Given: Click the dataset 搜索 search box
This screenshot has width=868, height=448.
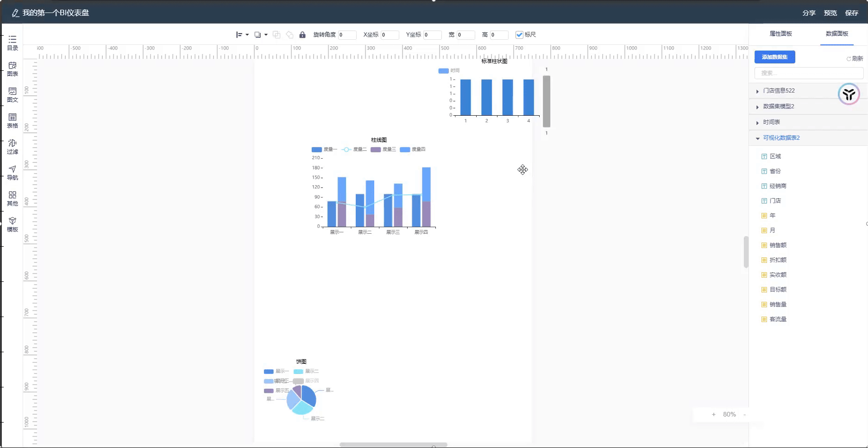Looking at the screenshot, I should coord(809,73).
